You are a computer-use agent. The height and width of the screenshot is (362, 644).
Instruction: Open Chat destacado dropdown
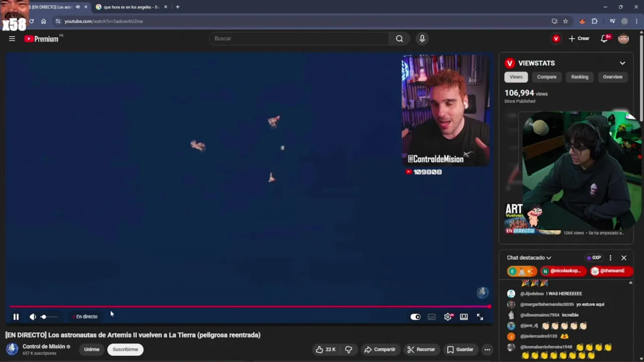click(529, 258)
